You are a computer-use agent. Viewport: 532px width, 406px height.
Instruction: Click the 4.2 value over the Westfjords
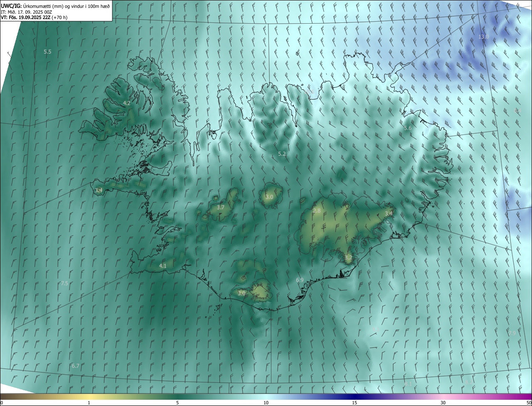[127, 103]
